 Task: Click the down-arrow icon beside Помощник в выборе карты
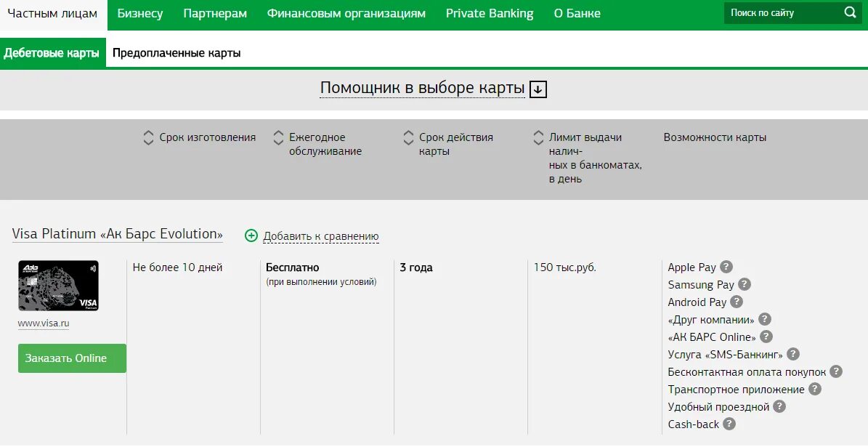point(538,89)
